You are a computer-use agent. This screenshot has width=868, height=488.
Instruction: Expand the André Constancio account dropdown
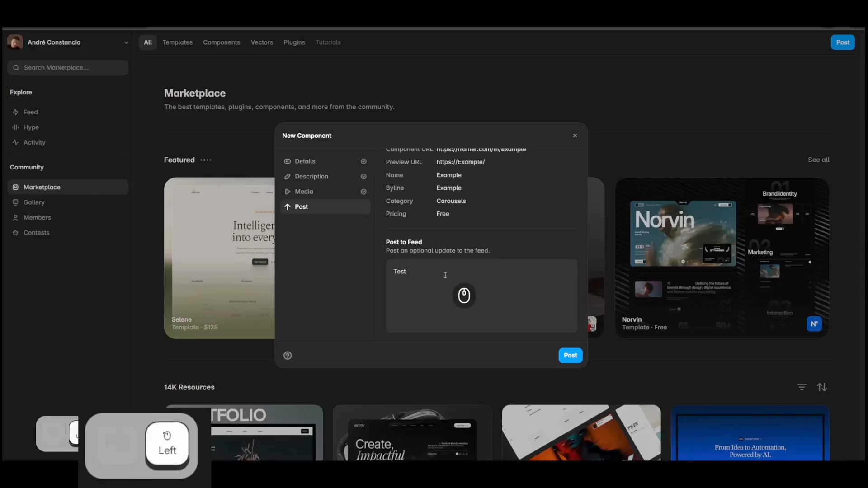pos(126,42)
